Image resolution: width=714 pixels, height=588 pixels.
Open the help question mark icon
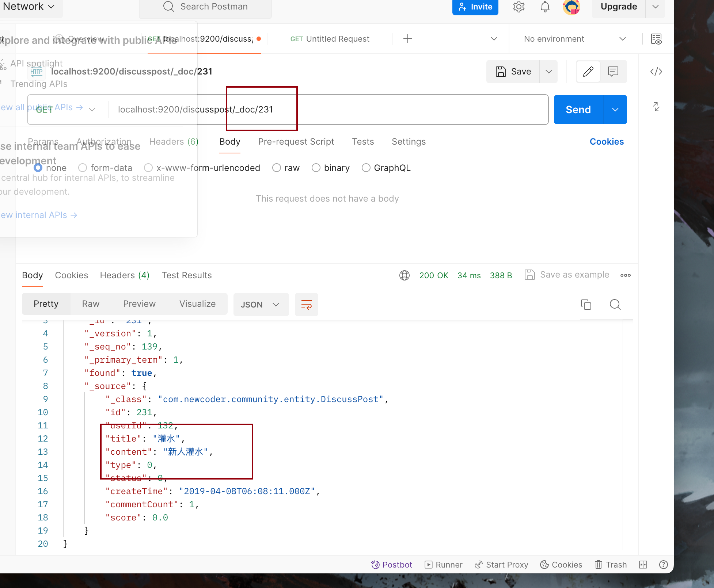tap(664, 565)
